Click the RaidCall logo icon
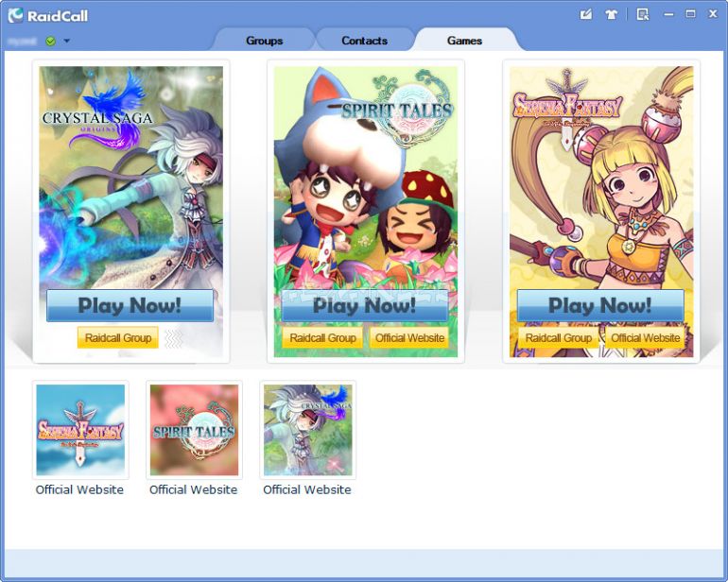 [16, 15]
